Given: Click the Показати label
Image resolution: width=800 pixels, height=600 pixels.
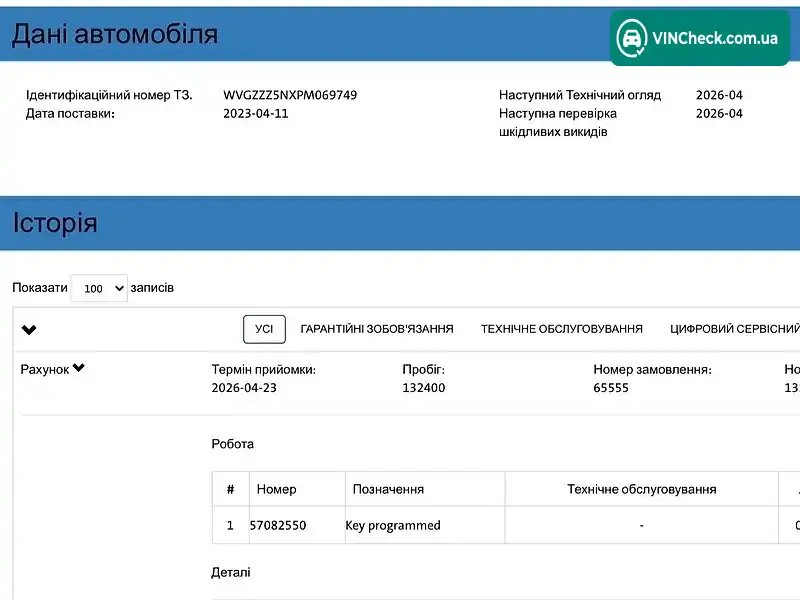Looking at the screenshot, I should point(40,288).
